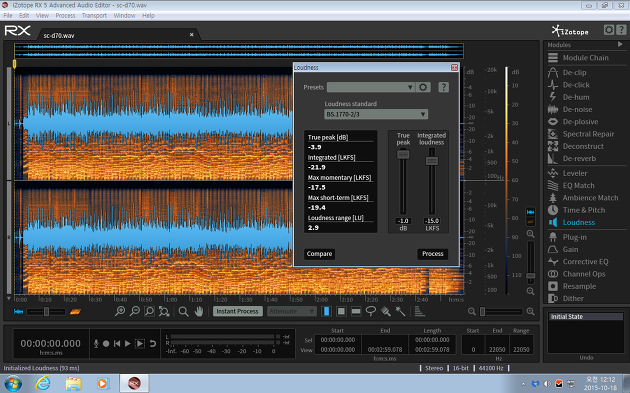Image resolution: width=630 pixels, height=393 pixels.
Task: Open the Leveler module
Action: click(x=567, y=173)
